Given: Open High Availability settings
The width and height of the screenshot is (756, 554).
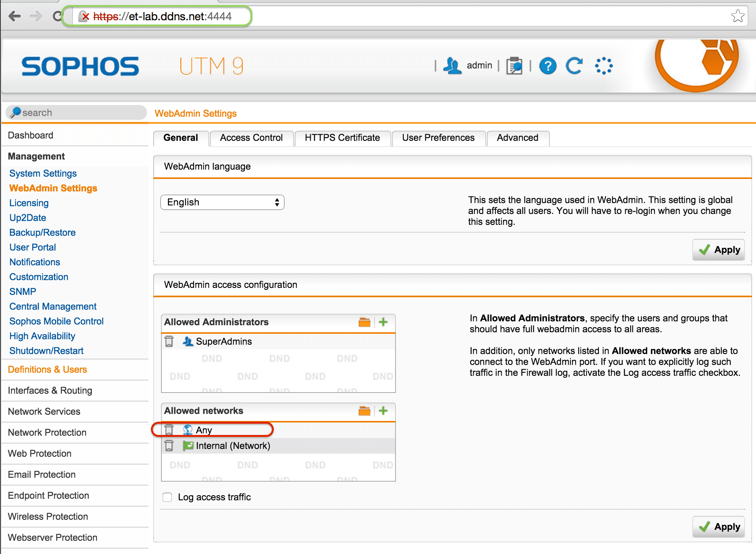Looking at the screenshot, I should pos(42,336).
